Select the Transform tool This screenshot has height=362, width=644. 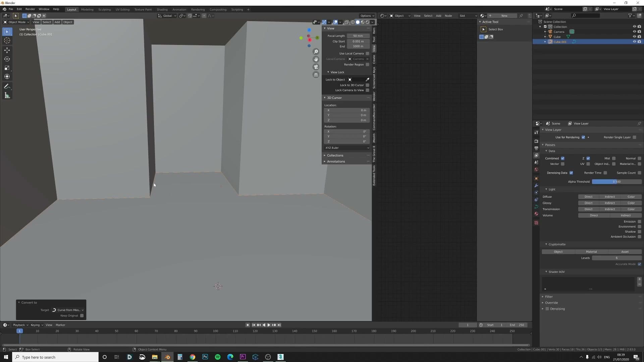7,76
